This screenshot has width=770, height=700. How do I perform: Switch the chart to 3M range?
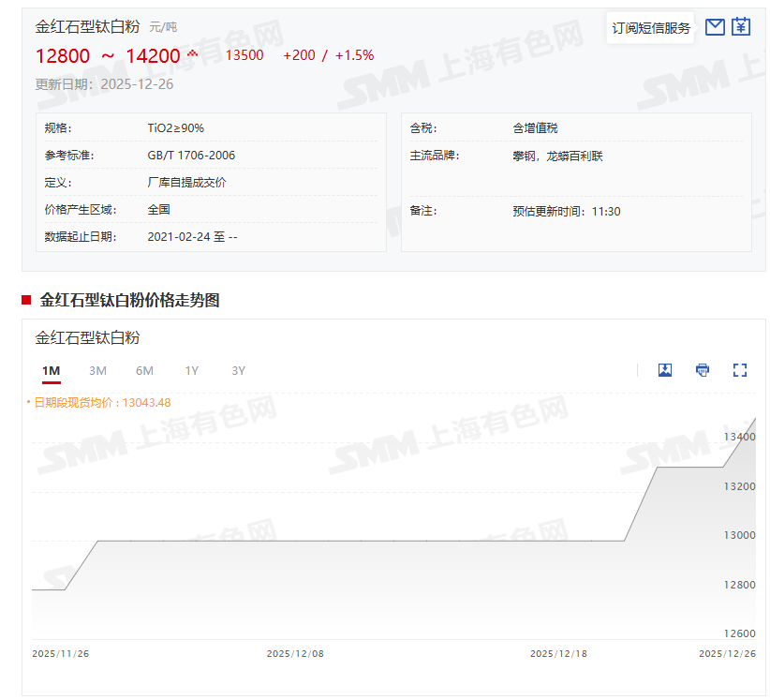pos(97,371)
